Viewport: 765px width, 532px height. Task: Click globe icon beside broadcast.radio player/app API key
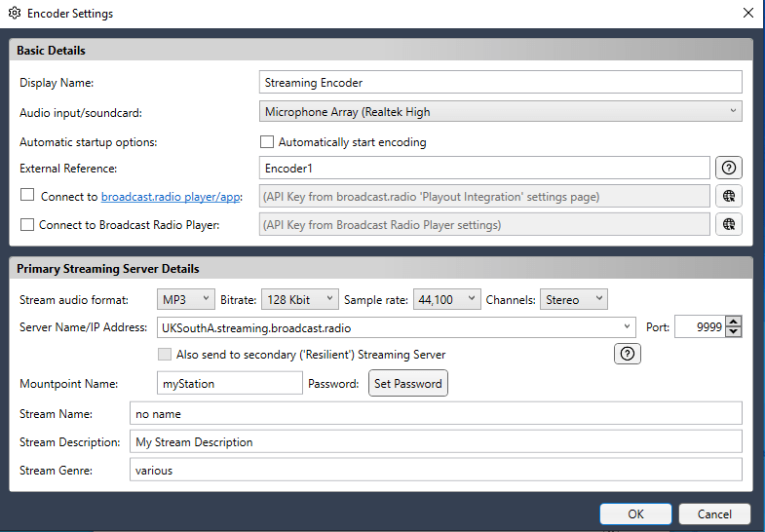(728, 196)
